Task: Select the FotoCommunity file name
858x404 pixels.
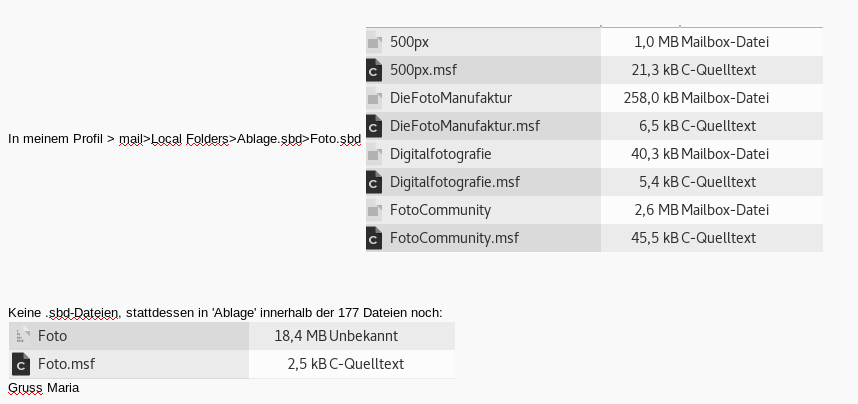Action: 440,210
